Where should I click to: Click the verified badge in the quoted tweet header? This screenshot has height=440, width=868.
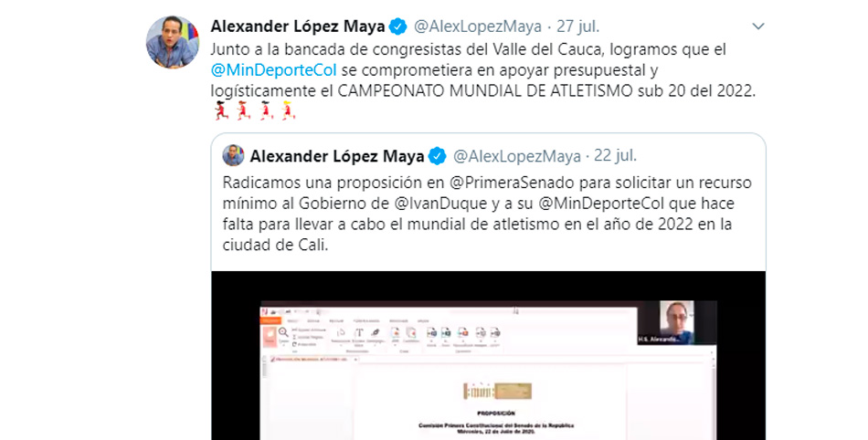437,156
